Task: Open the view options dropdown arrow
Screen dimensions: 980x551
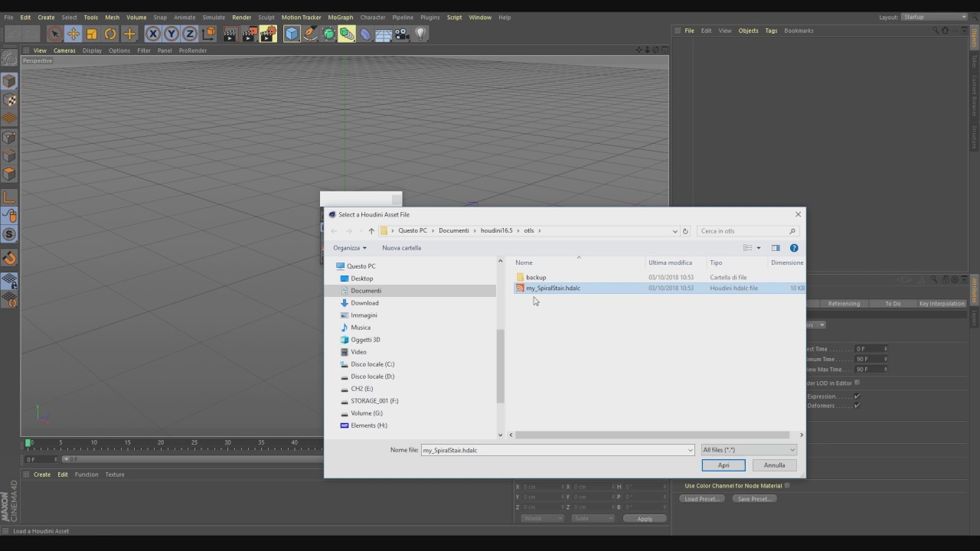Action: pyautogui.click(x=759, y=248)
